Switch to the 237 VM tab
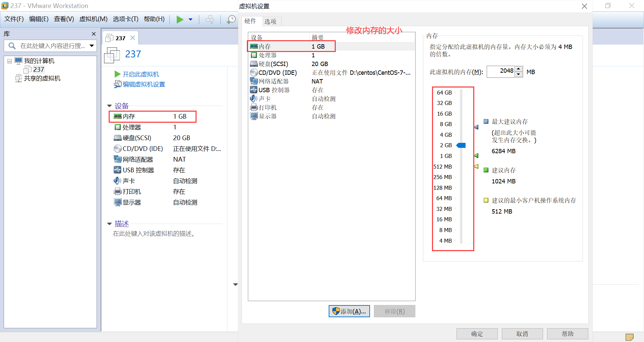This screenshot has height=342, width=644. [x=120, y=38]
